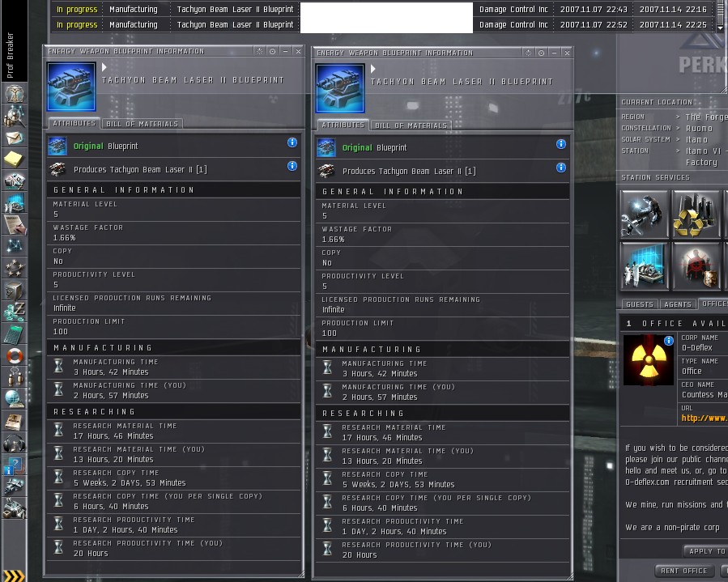Open the EVE Mail envelope icon
This screenshot has height=582, width=728.
[15, 138]
